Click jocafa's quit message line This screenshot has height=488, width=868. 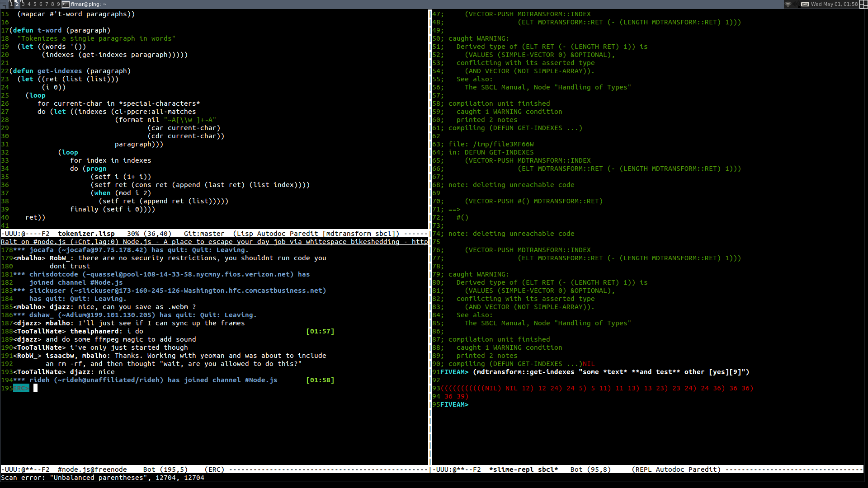(131, 250)
